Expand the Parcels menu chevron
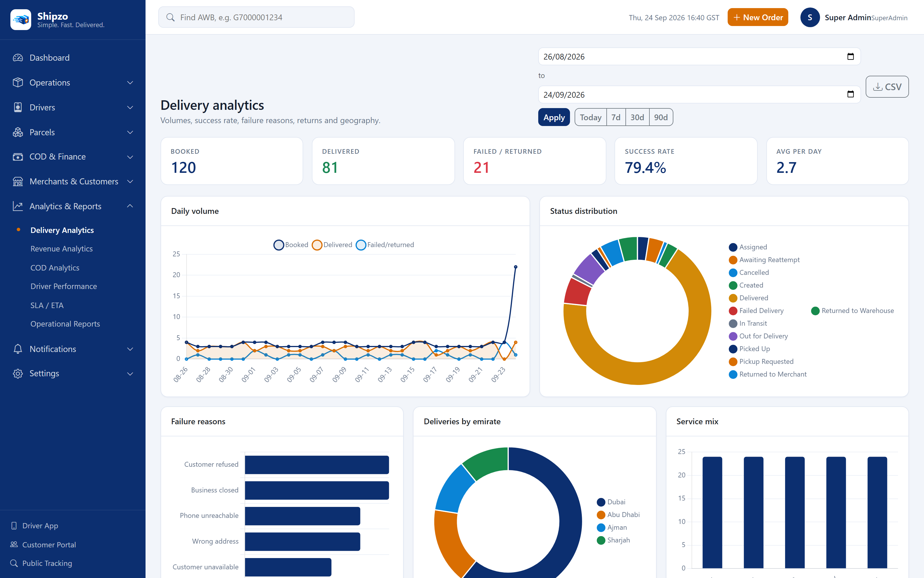 (130, 132)
